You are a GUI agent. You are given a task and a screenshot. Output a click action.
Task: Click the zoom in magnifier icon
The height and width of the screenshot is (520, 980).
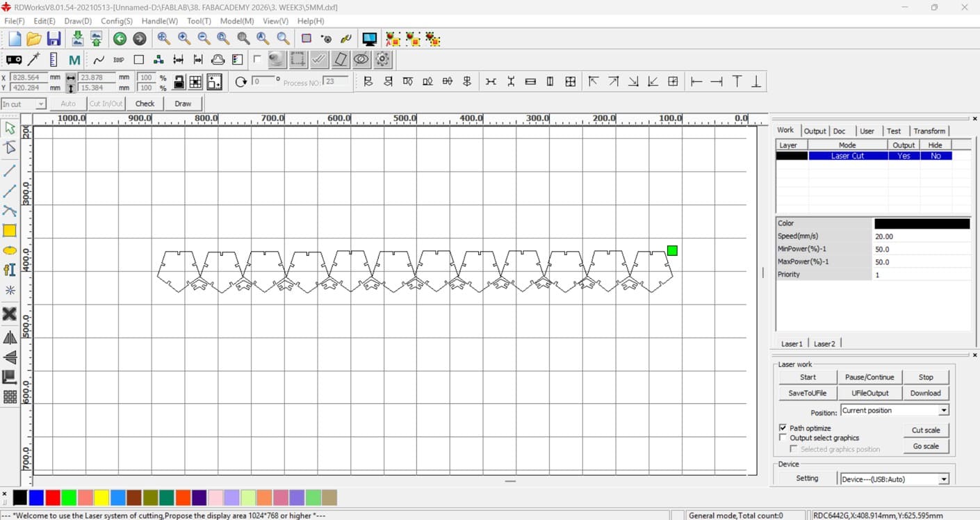coord(184,39)
